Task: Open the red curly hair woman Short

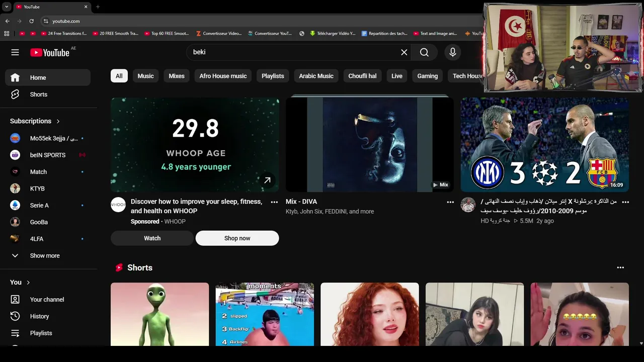Action: 370,314
